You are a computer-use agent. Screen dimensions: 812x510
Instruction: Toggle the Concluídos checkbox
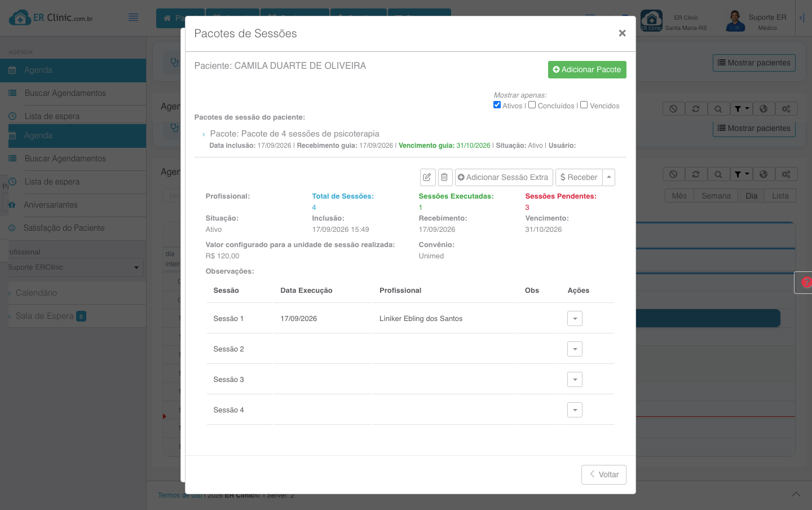tap(532, 105)
